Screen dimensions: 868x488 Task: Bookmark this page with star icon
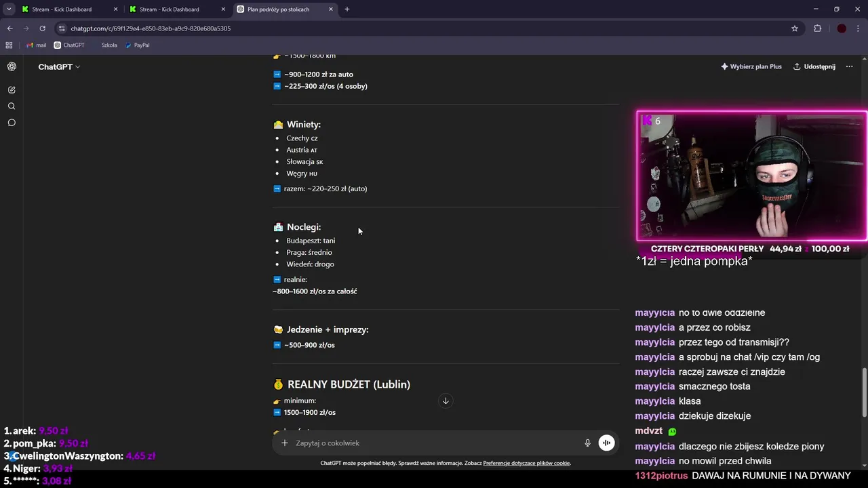tap(795, 28)
